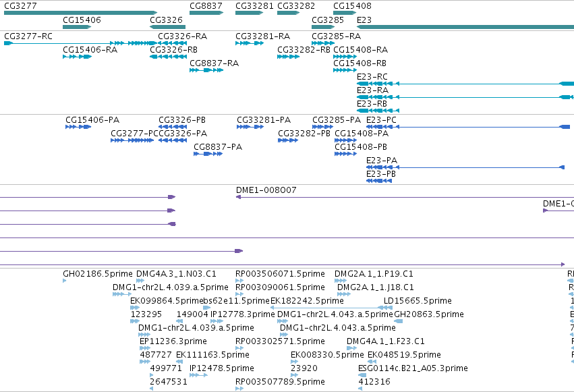574x392 pixels.
Task: Select the CG8837-PA protein label
Action: tap(218, 147)
